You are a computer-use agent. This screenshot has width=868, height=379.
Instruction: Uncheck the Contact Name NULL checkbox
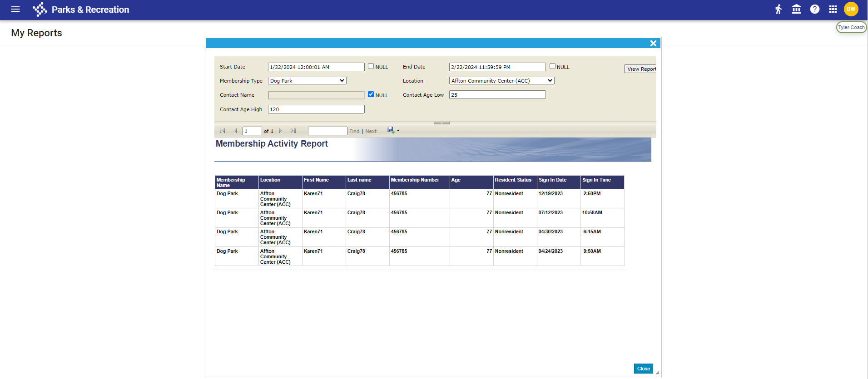click(371, 94)
